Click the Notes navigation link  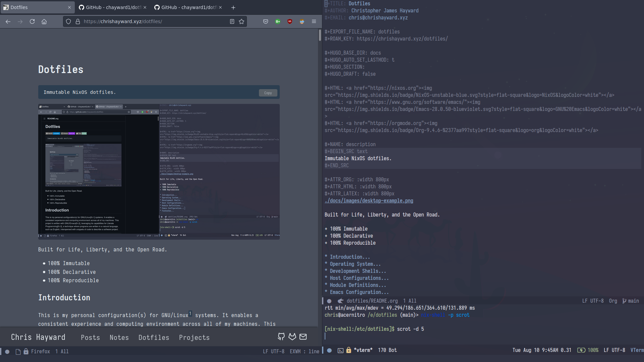pos(119,337)
